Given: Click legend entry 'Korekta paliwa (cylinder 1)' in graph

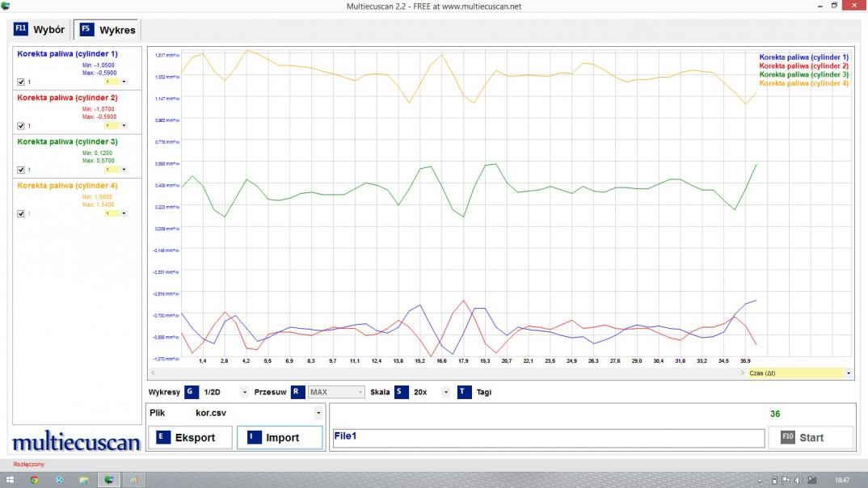Looking at the screenshot, I should point(804,57).
